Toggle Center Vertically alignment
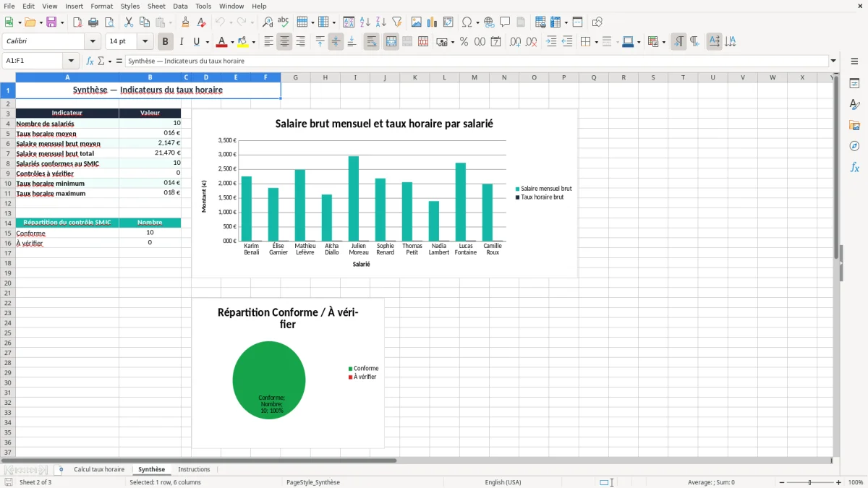 pyautogui.click(x=336, y=42)
